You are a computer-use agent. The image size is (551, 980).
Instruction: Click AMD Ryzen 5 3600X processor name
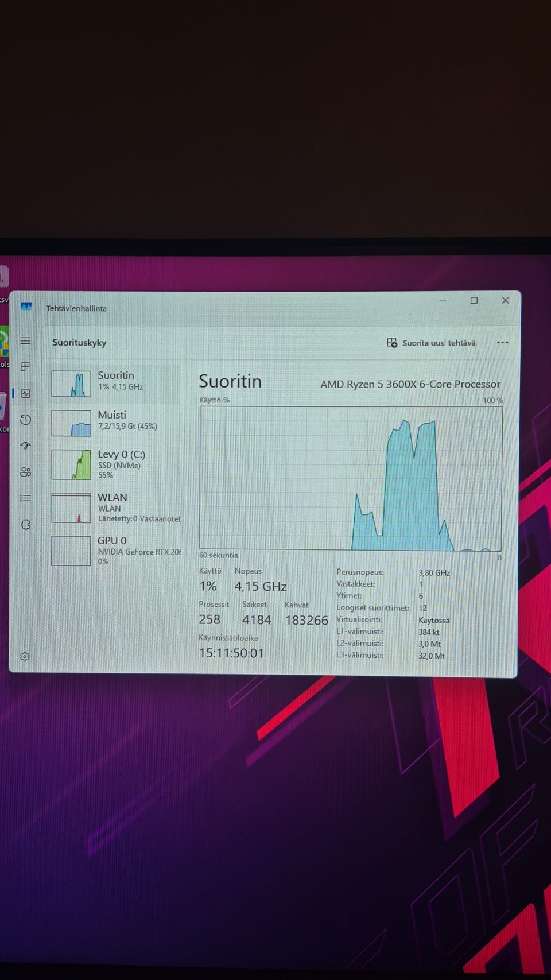(x=410, y=384)
